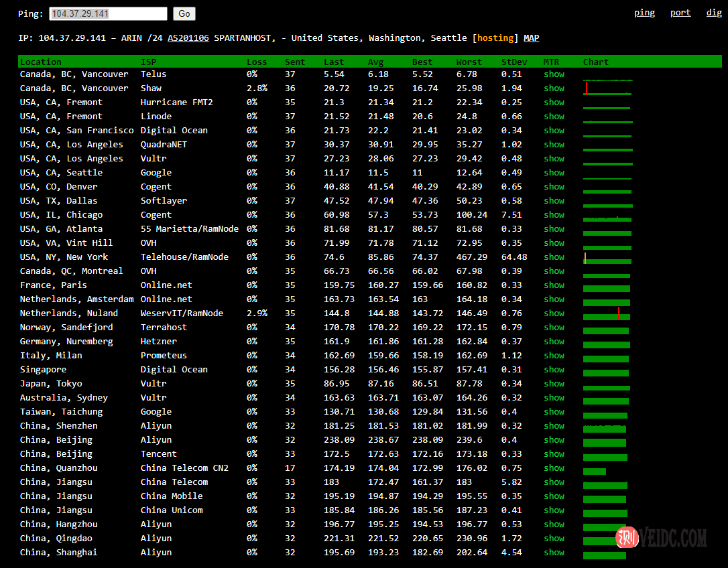Image resolution: width=728 pixels, height=568 pixels.
Task: Click the Ping IP address input field
Action: (108, 13)
